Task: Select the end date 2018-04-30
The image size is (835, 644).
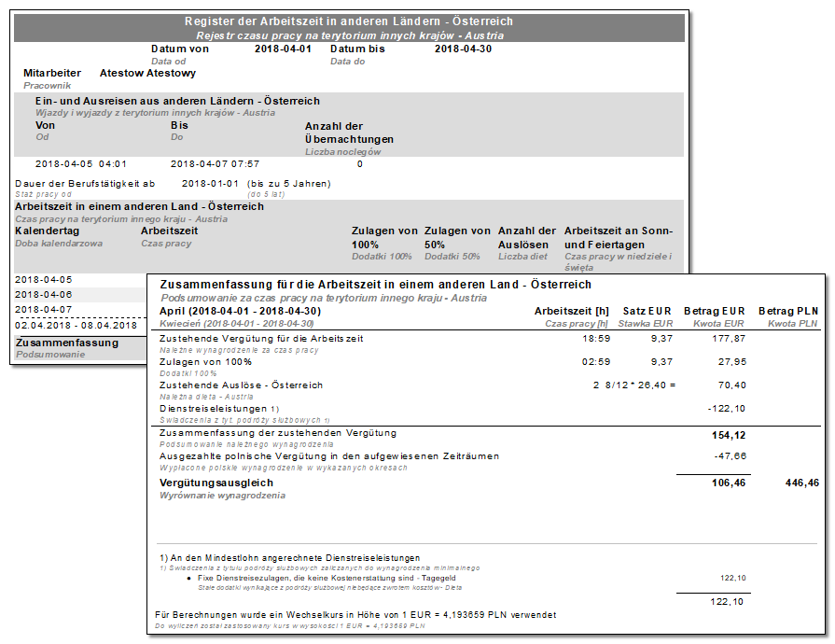Action: pos(463,49)
